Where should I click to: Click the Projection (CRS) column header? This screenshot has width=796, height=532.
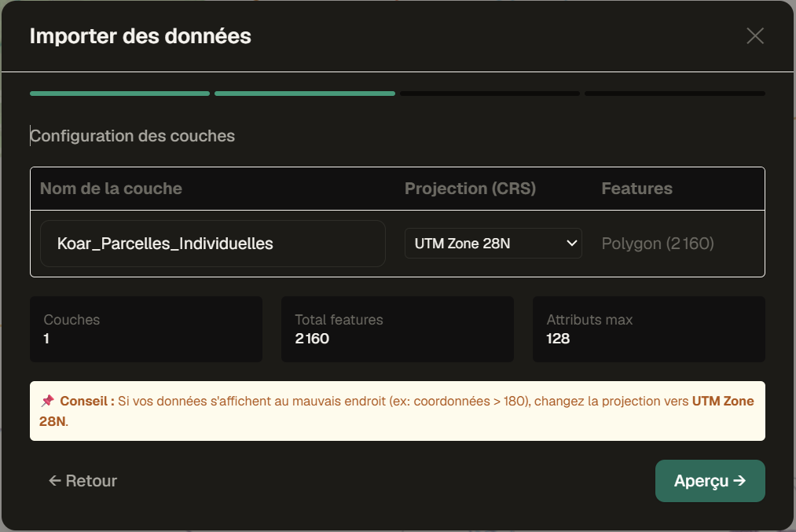point(470,189)
